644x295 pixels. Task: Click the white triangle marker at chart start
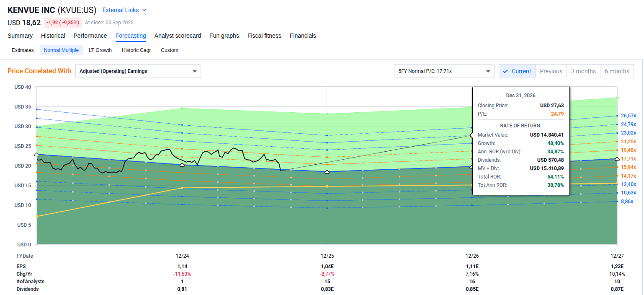(x=37, y=155)
